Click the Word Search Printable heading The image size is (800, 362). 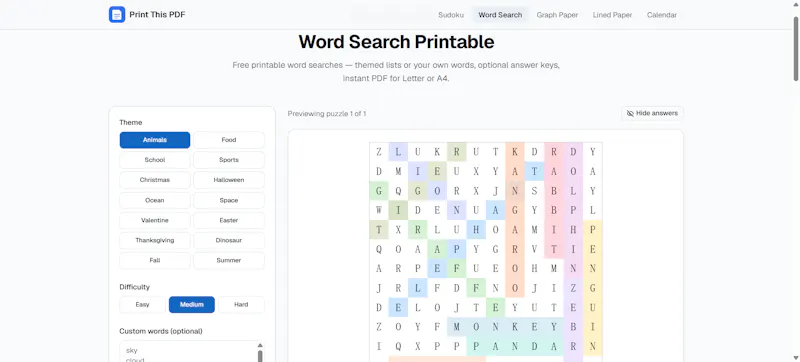coord(396,42)
